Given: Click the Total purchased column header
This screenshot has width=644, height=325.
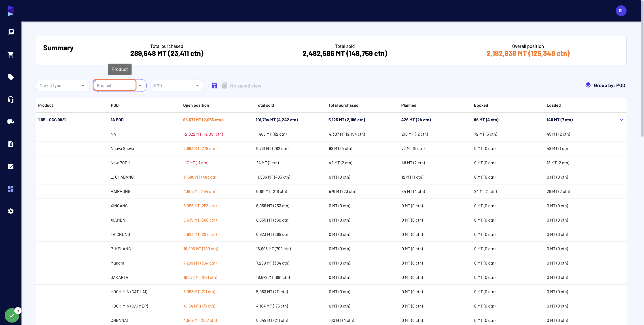Looking at the screenshot, I should 343,105.
